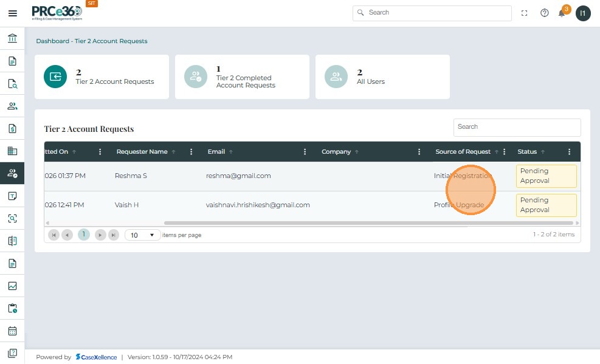
Task: Open the notifications bell with 3 badge
Action: [x=562, y=12]
